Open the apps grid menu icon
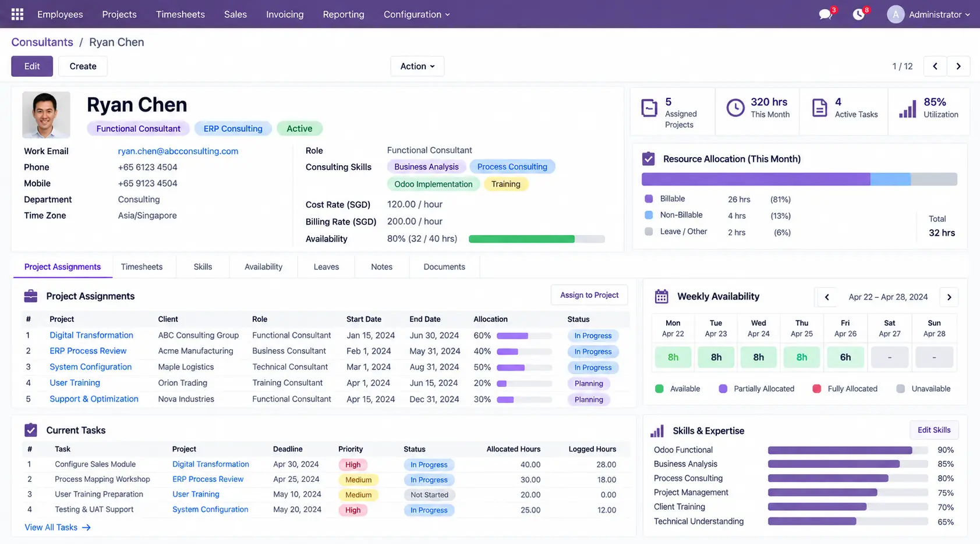The image size is (980, 544). tap(17, 14)
